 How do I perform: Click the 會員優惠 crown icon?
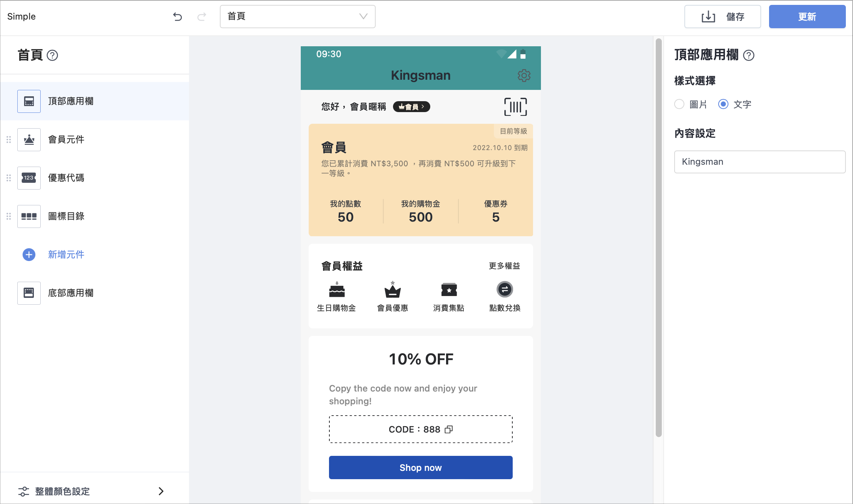click(x=393, y=290)
